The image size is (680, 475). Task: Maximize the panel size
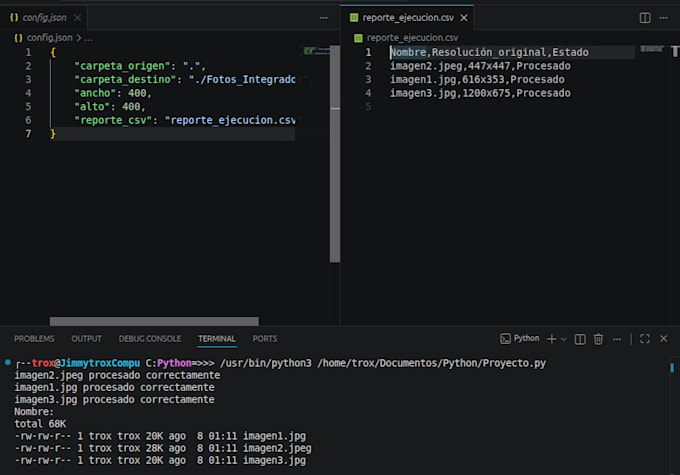pos(645,339)
